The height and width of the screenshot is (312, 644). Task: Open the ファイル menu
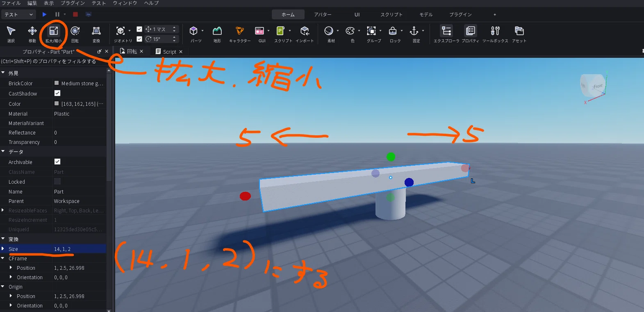[11, 3]
